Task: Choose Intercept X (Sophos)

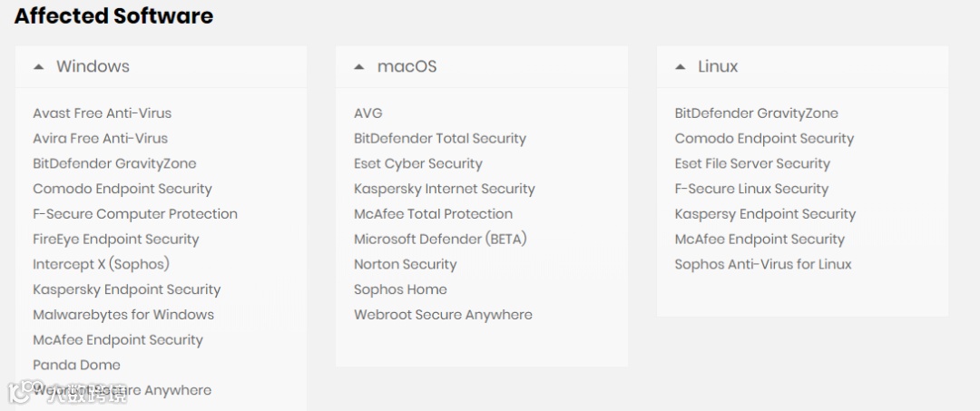Action: coord(101,264)
